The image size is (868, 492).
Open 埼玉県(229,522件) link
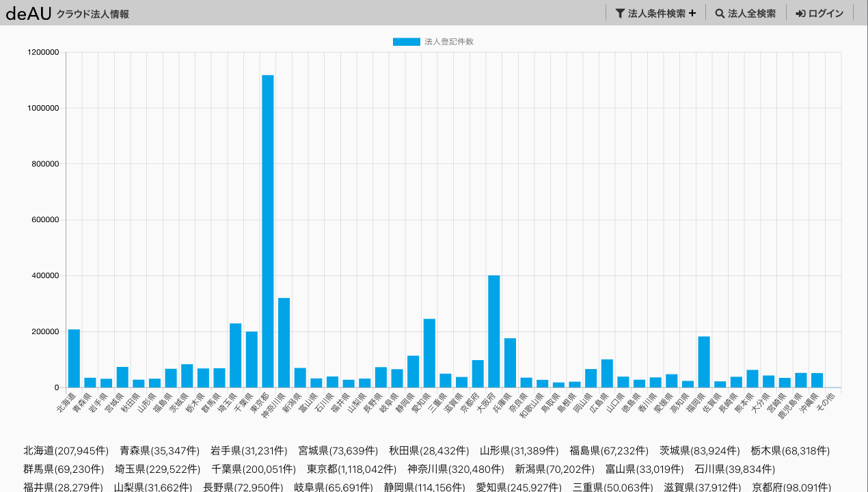158,469
